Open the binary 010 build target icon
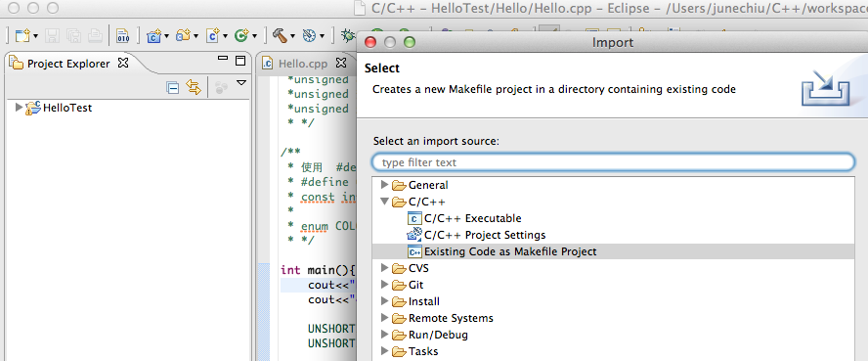Image resolution: width=868 pixels, height=361 pixels. 123,36
